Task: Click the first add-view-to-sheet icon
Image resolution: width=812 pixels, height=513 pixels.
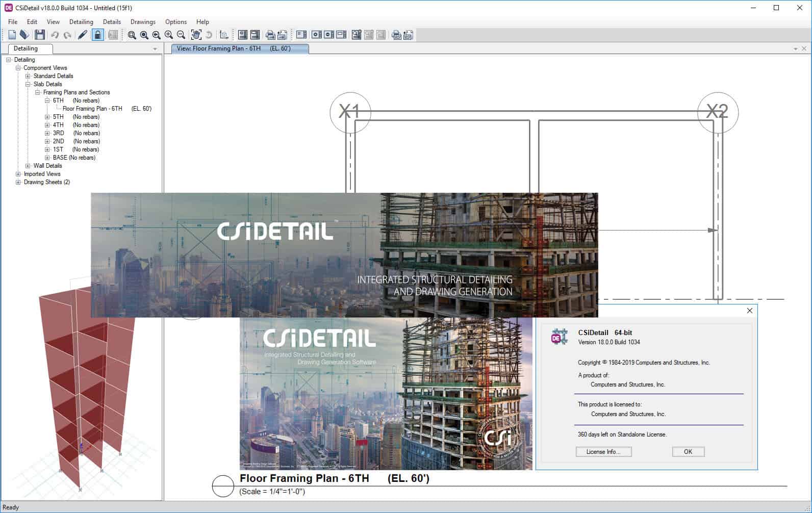Action: (x=317, y=35)
